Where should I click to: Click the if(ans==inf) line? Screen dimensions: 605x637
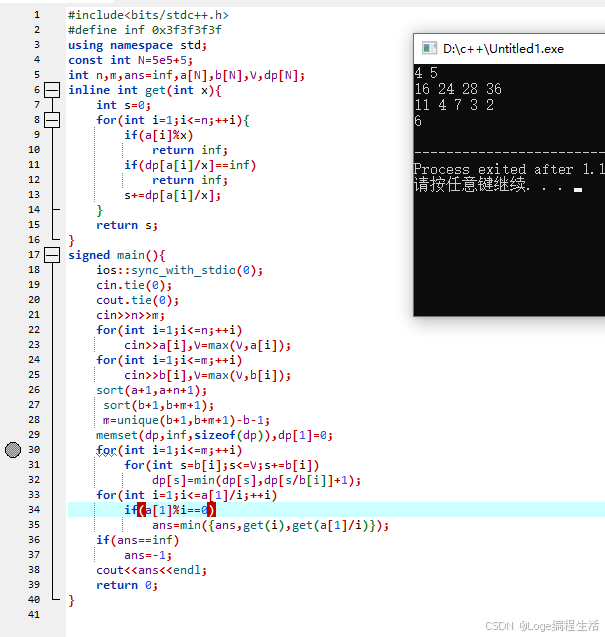click(138, 540)
